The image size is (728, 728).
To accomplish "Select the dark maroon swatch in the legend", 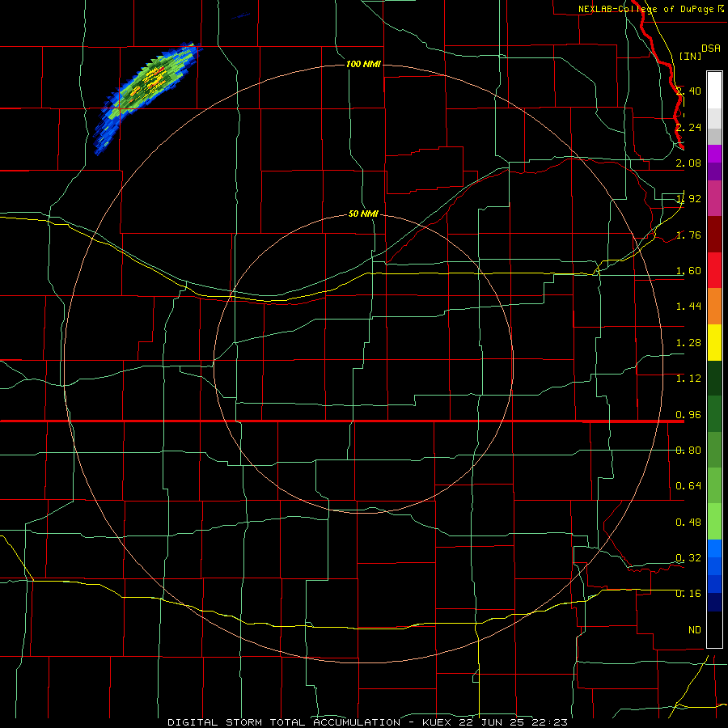I will click(x=714, y=235).
